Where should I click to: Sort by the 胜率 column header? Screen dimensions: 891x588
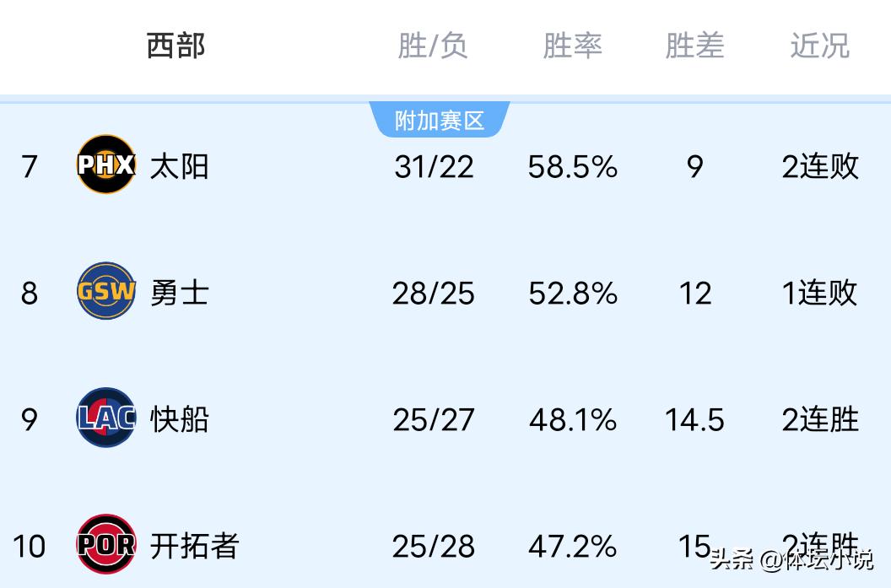[x=572, y=46]
